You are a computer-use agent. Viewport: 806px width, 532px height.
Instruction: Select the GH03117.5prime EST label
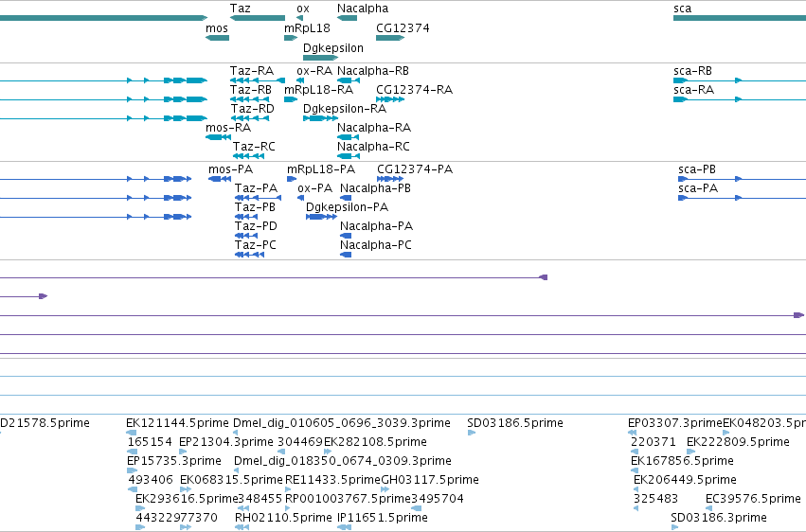click(430, 480)
